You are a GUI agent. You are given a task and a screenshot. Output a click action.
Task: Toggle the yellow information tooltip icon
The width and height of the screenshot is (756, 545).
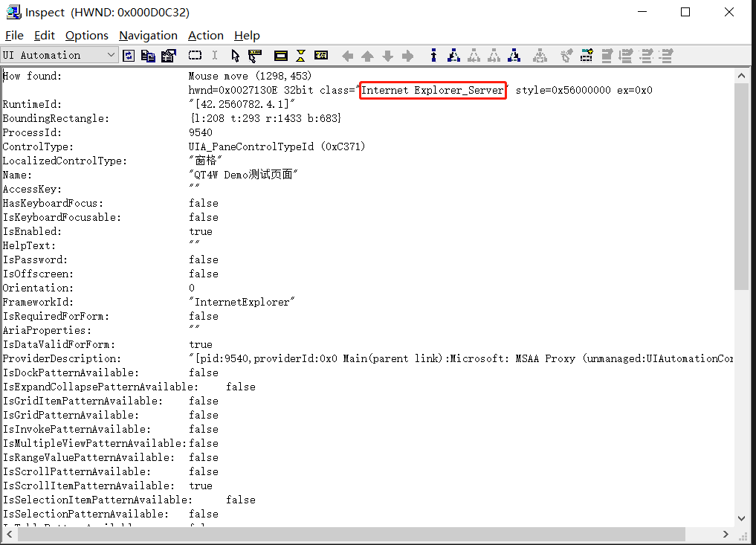(x=321, y=56)
